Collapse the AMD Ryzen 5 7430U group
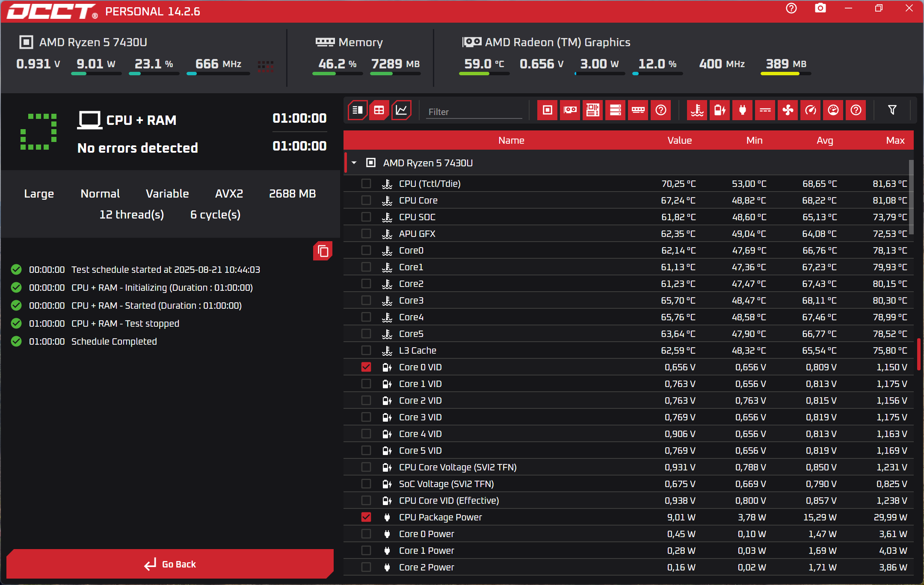This screenshot has height=585, width=924. 354,163
